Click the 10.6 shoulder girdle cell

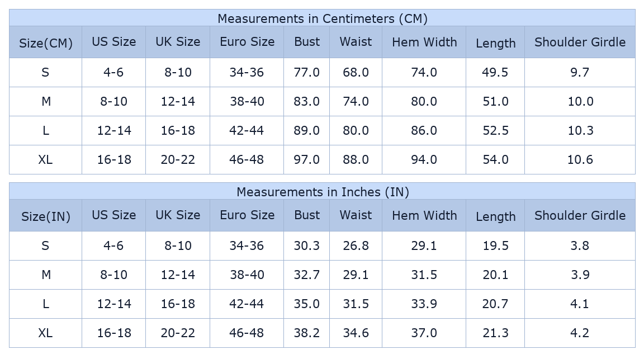(580, 159)
